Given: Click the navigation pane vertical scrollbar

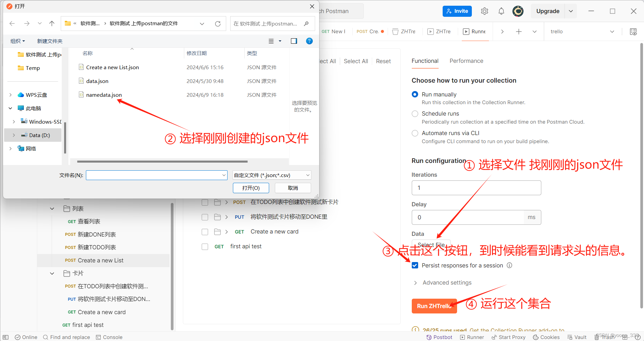Looking at the screenshot, I should click(65, 138).
